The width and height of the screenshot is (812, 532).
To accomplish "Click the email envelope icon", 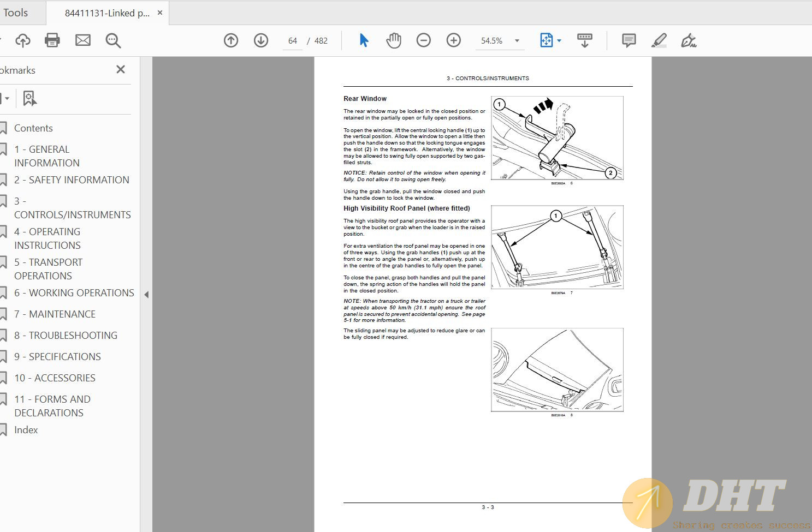I will pos(83,40).
